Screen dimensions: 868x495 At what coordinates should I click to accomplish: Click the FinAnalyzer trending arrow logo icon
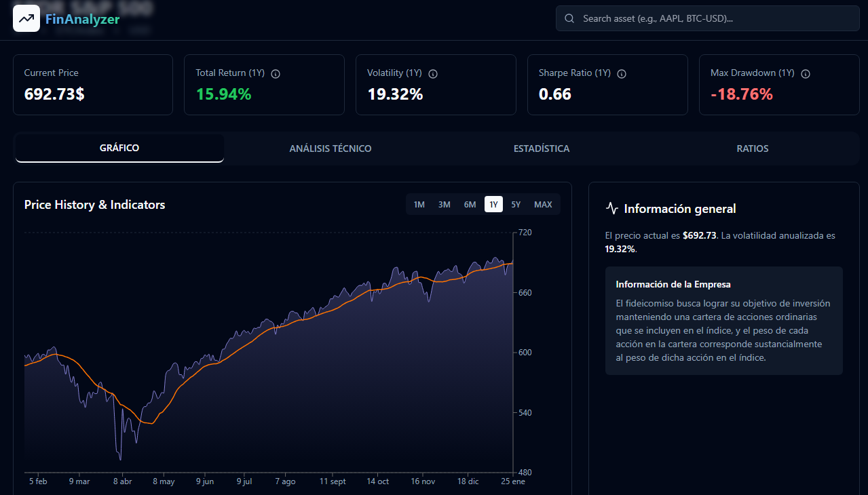(26, 19)
